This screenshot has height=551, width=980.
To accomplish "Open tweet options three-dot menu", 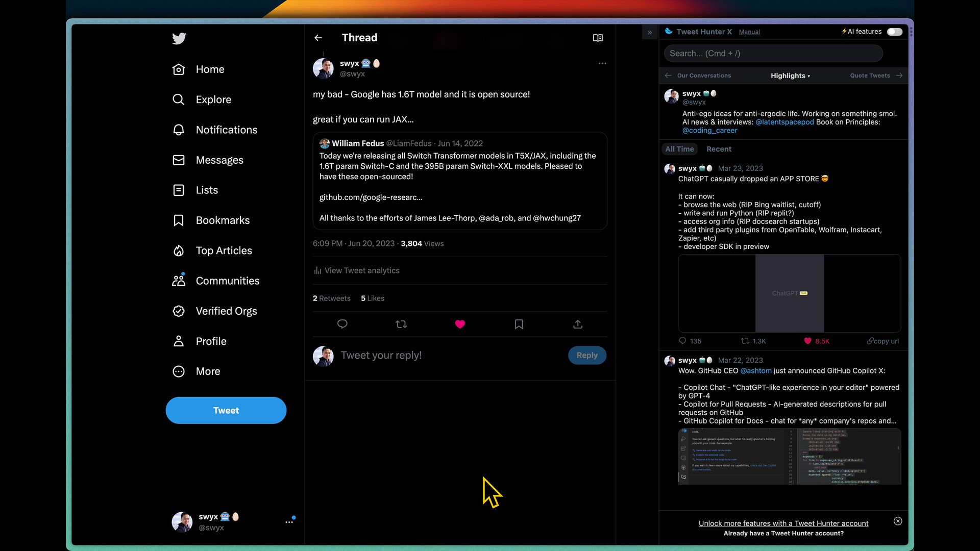I will coord(602,63).
